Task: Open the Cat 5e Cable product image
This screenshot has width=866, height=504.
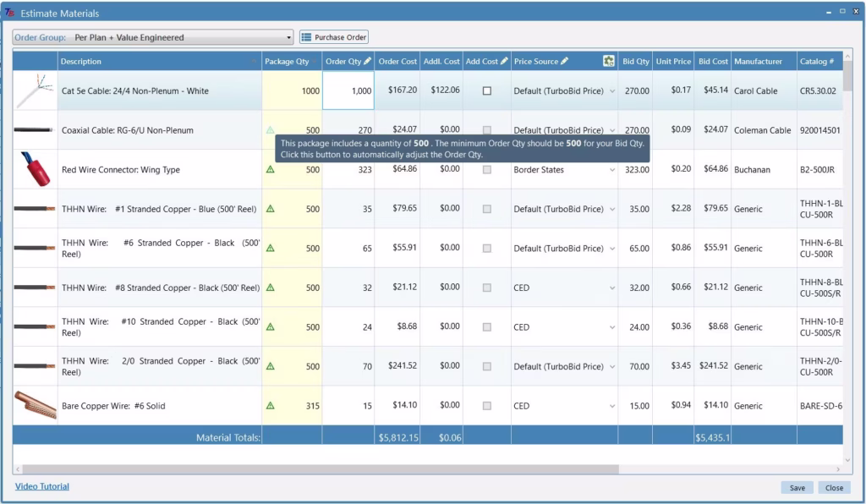Action: (x=35, y=90)
